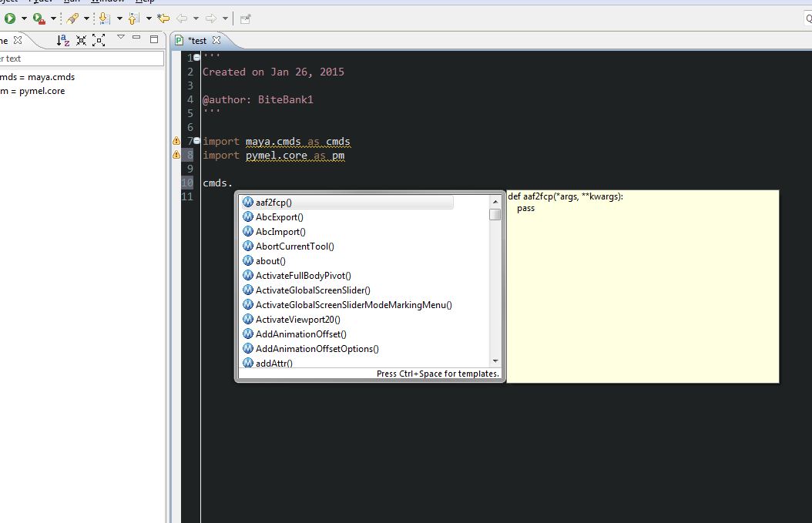Click the Previous Annotation icon

point(133,18)
